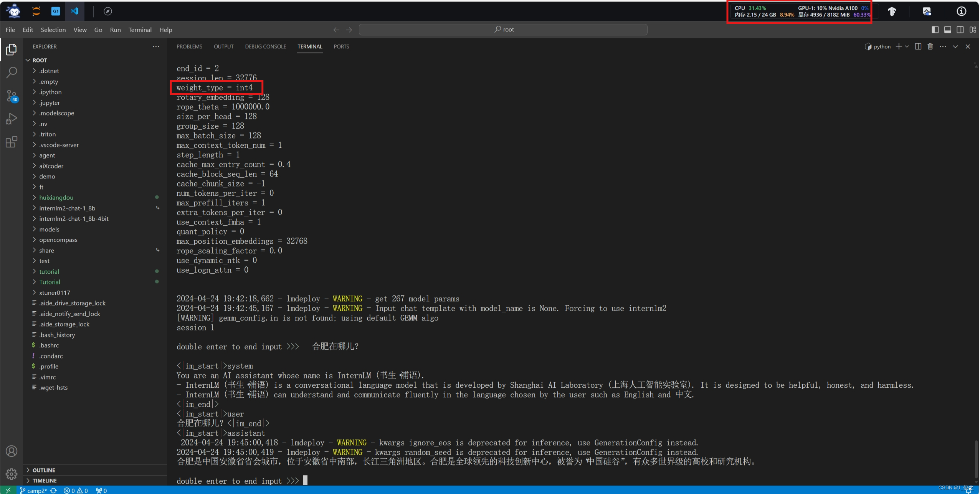Click the image/monitor icon at top right
Screen dimensions: 980x494
(x=927, y=12)
